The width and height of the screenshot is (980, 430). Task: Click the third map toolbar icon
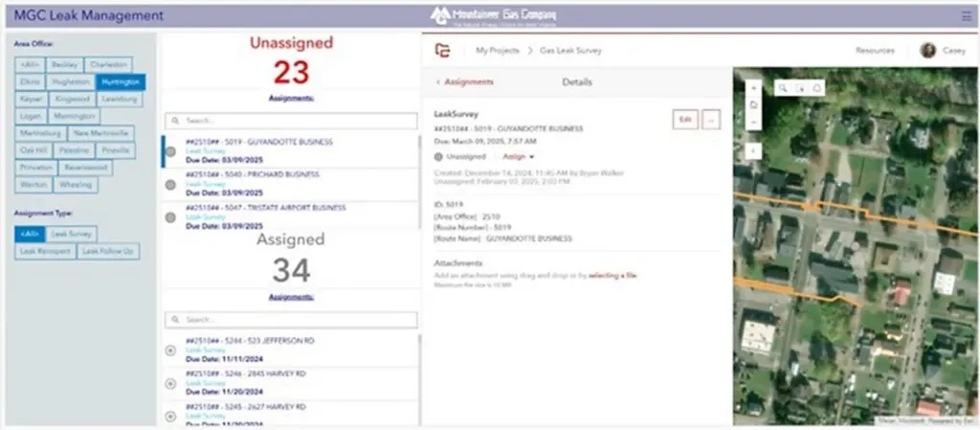[x=816, y=88]
